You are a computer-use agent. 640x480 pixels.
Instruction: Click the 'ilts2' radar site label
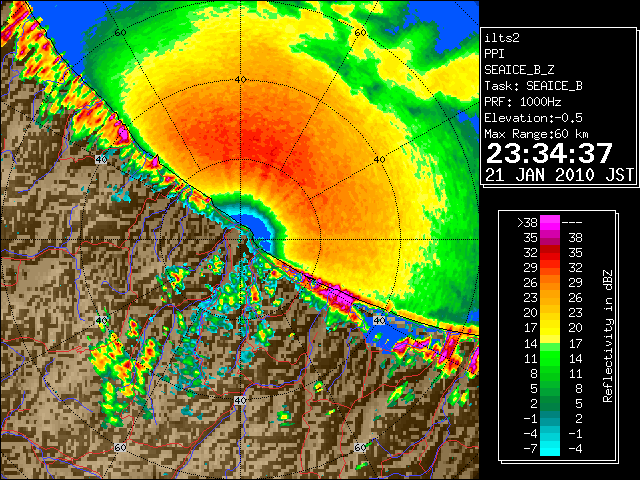click(x=502, y=38)
